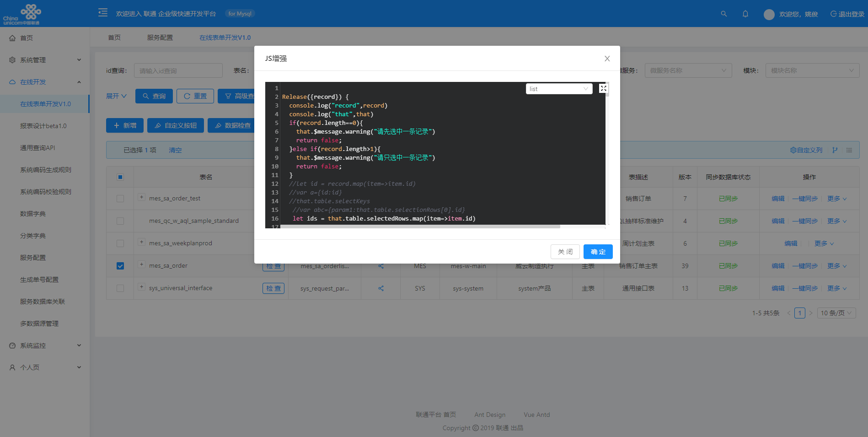868x437 pixels.
Task: Select page 1 in the pagination
Action: click(799, 313)
